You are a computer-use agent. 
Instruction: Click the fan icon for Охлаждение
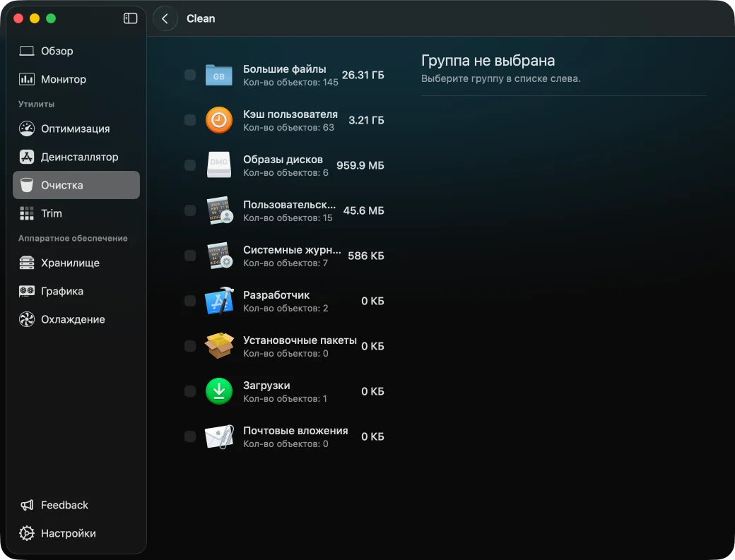[27, 319]
